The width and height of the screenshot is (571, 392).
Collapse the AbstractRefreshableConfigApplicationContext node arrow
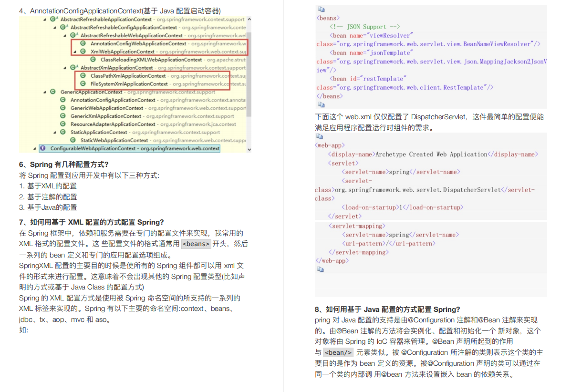click(x=55, y=28)
